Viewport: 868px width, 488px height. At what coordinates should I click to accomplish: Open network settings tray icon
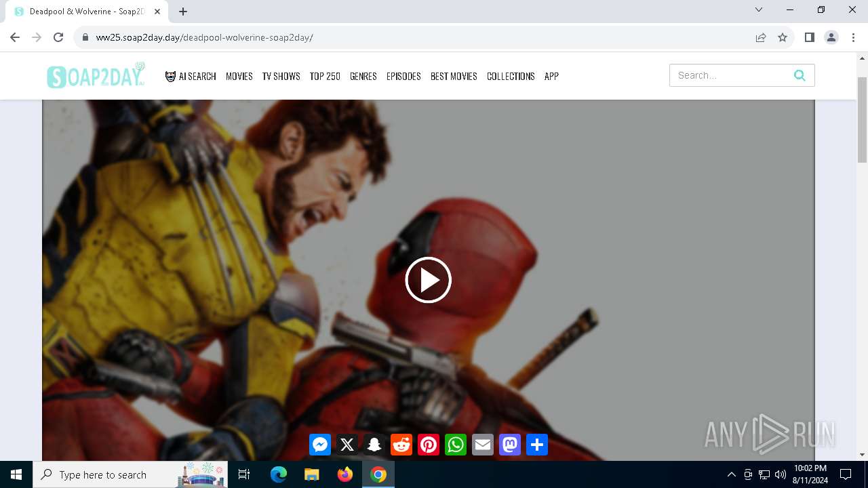764,474
